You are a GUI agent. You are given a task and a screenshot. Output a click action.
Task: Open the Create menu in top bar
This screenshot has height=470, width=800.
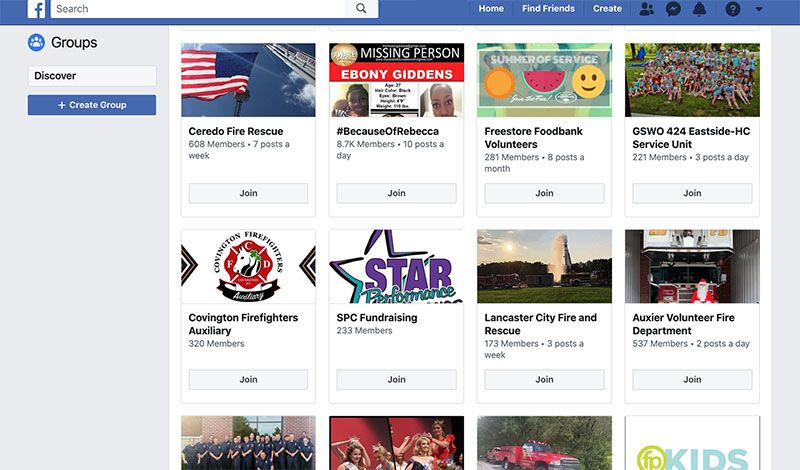pyautogui.click(x=607, y=9)
